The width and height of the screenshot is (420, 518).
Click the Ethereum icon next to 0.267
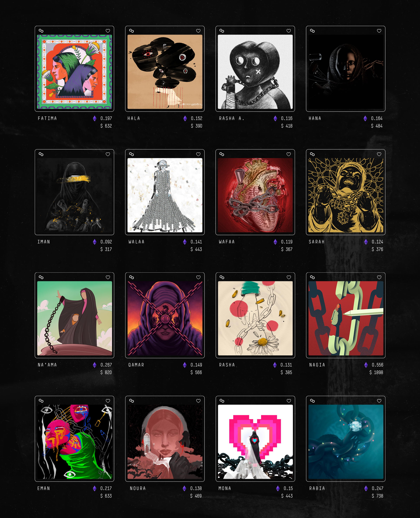pyautogui.click(x=95, y=365)
